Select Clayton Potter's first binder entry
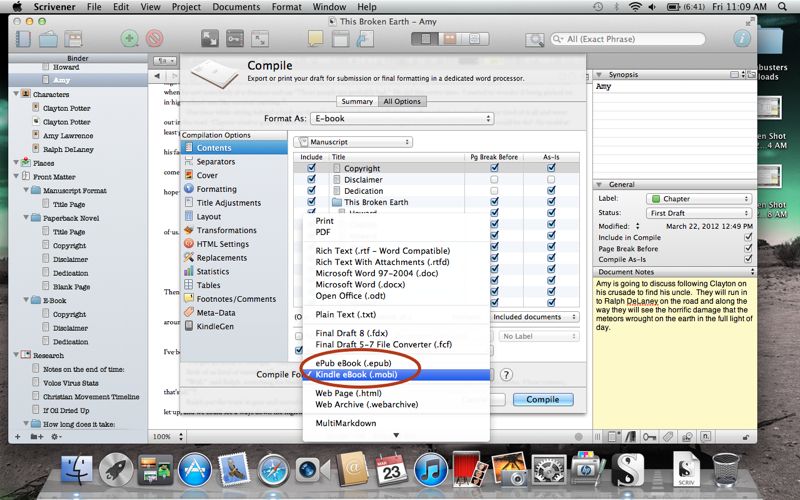800x500 pixels. tap(66, 108)
